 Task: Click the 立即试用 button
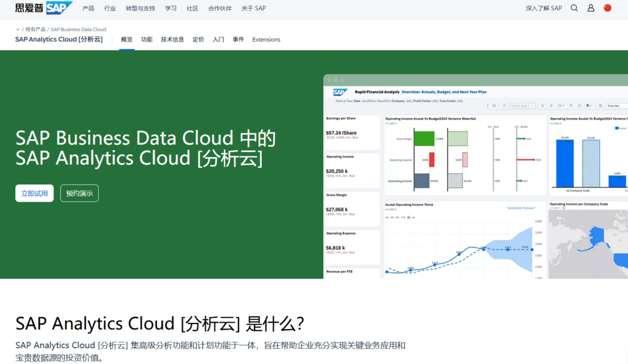point(34,193)
